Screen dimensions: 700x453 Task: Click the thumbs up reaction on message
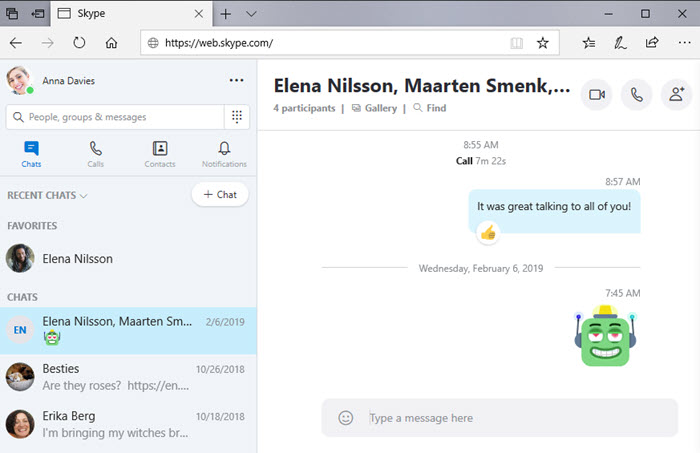click(488, 232)
